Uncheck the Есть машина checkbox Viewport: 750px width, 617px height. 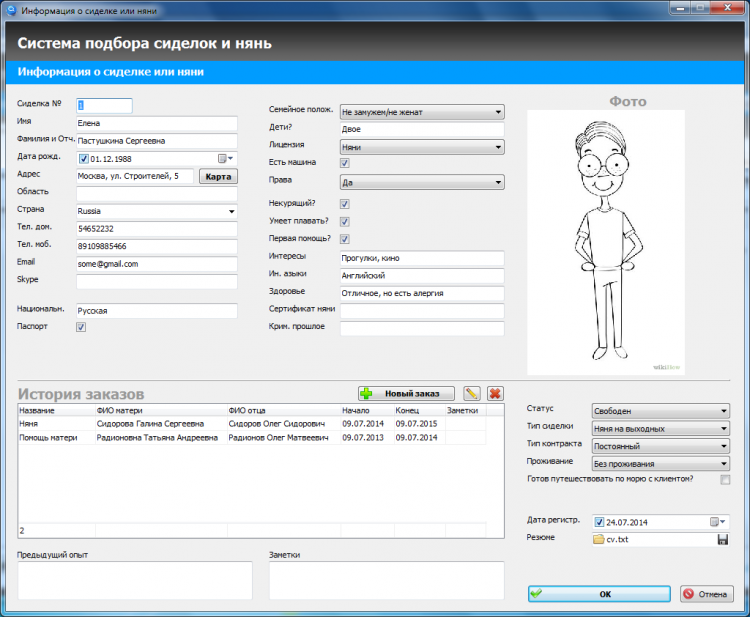click(345, 163)
